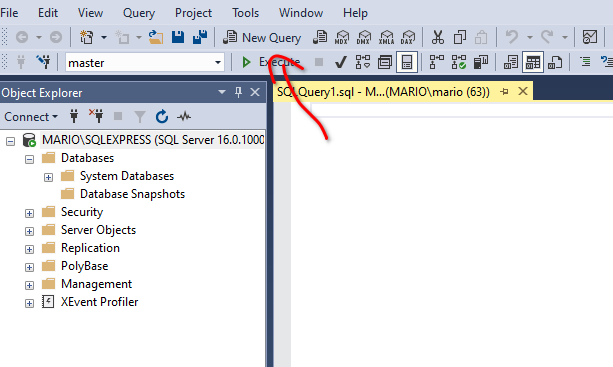
Task: Pin the SQLQuery1.sql tab
Action: click(x=504, y=91)
